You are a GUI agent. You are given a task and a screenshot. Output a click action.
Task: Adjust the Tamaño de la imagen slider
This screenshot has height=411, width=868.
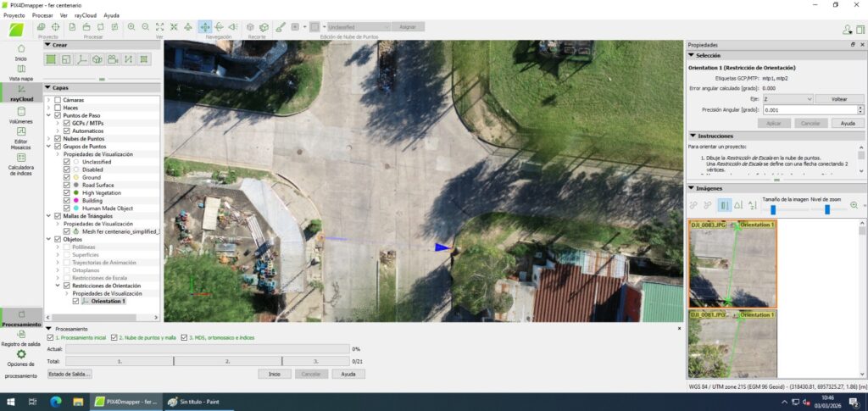click(772, 210)
